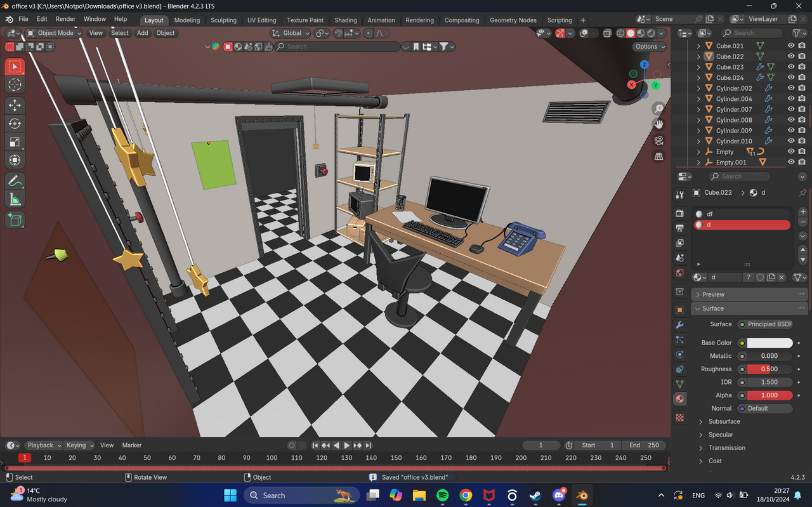The height and width of the screenshot is (507, 812).
Task: Open Spotify from the Windows taskbar
Action: pyautogui.click(x=443, y=496)
